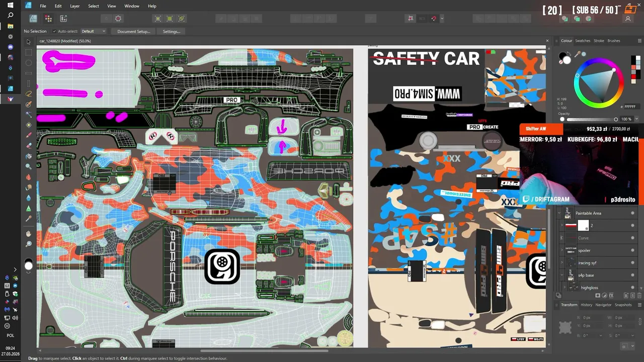Toggle visibility of s4p base layer
The image size is (644, 362).
(632, 276)
